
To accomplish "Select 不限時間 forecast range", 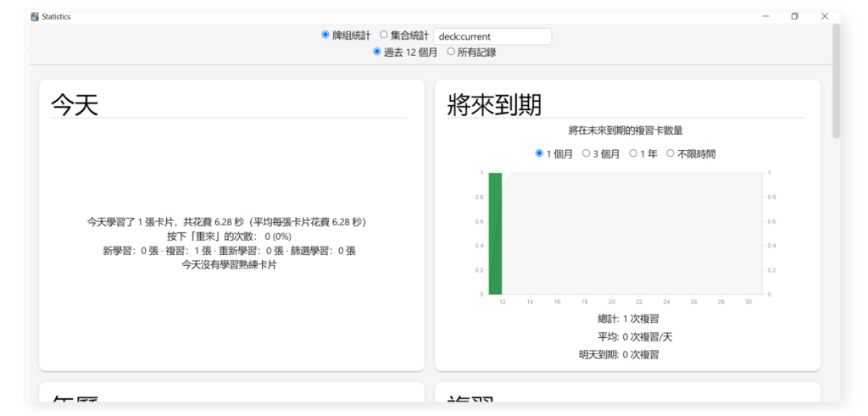I will (x=670, y=153).
